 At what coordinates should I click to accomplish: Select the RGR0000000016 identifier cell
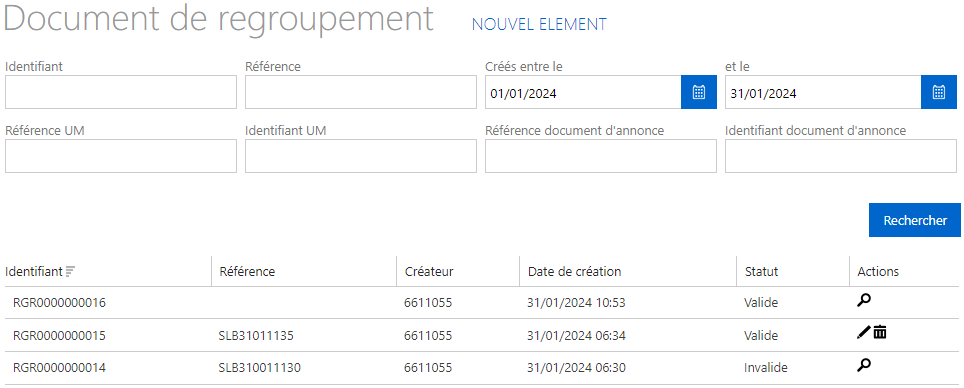tap(59, 303)
